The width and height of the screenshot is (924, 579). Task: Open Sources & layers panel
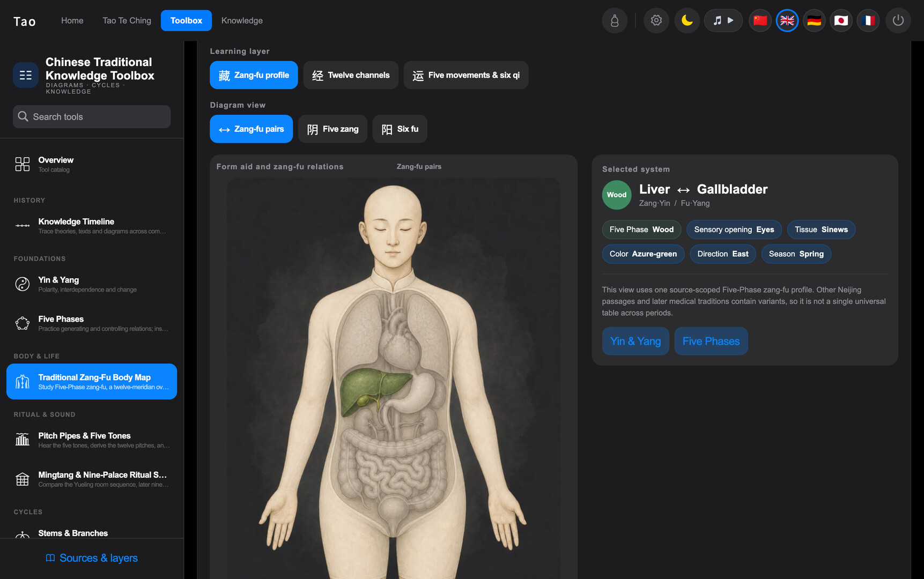(92, 558)
